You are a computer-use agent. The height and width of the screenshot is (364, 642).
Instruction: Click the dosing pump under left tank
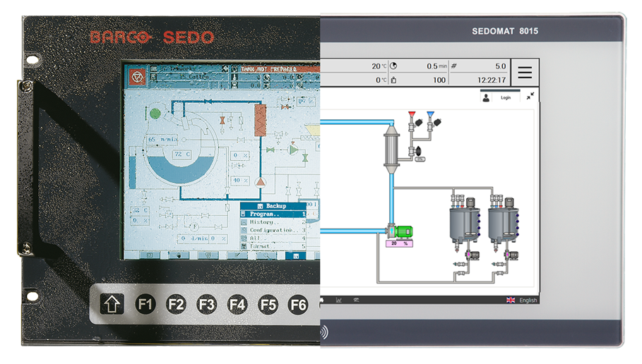click(x=472, y=255)
